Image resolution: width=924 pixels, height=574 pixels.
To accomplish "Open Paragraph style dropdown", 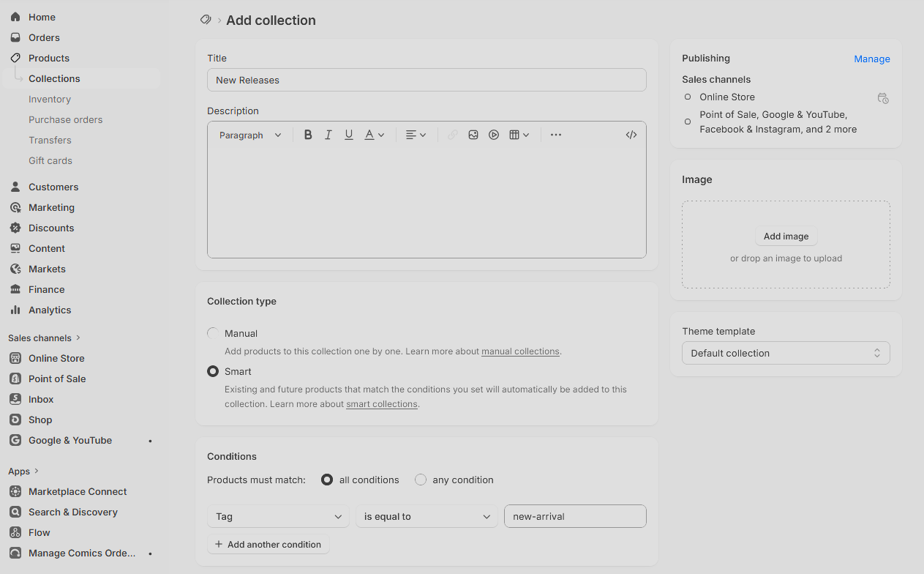I will pyautogui.click(x=250, y=135).
